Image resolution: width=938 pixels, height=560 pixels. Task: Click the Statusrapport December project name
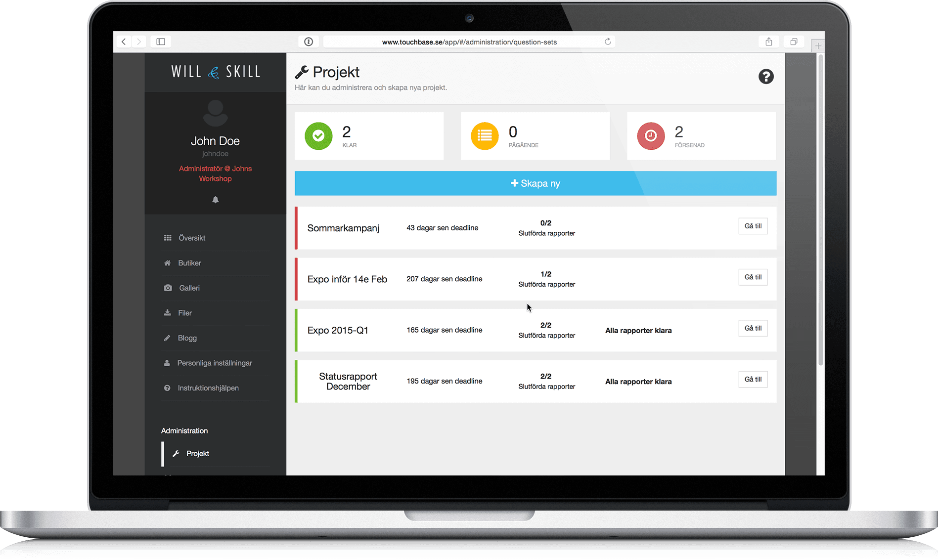pos(348,382)
